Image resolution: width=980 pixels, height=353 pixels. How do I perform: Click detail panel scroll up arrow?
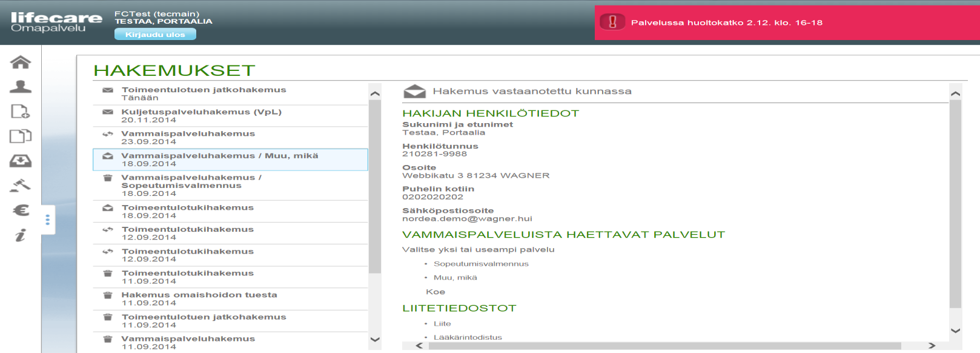coord(955,93)
